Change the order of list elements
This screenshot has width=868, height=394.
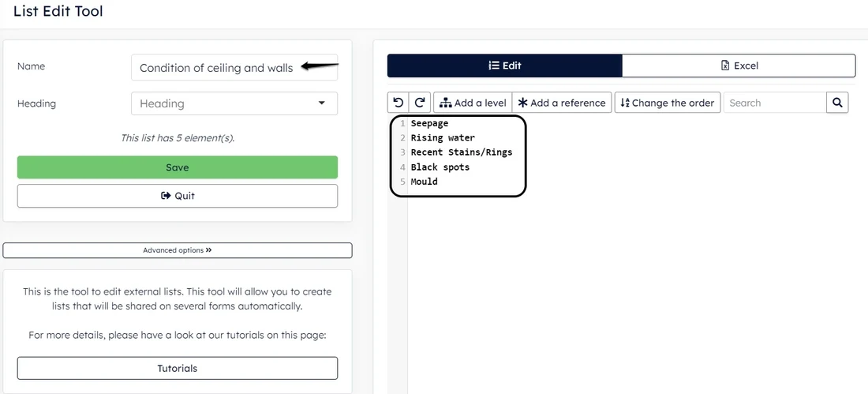click(668, 103)
